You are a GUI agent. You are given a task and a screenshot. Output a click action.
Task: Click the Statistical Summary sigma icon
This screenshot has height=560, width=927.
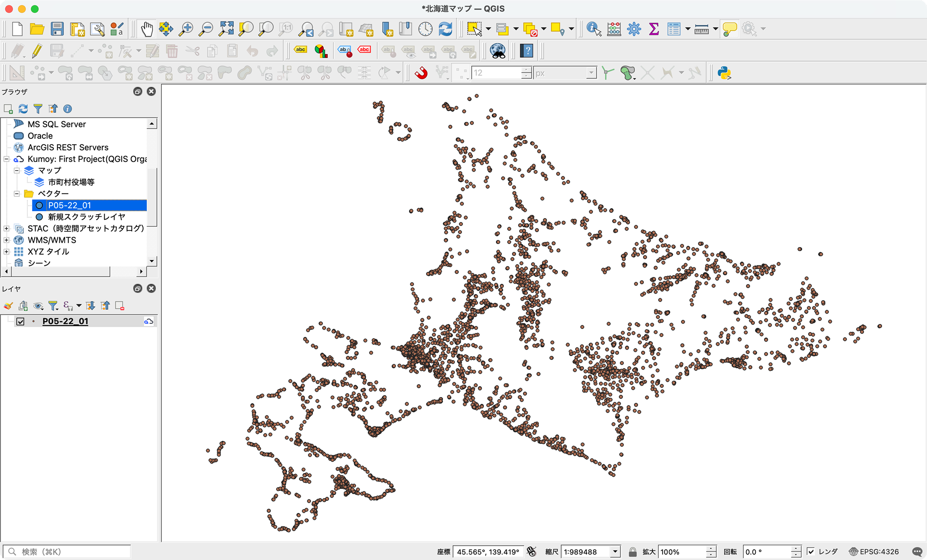click(654, 29)
